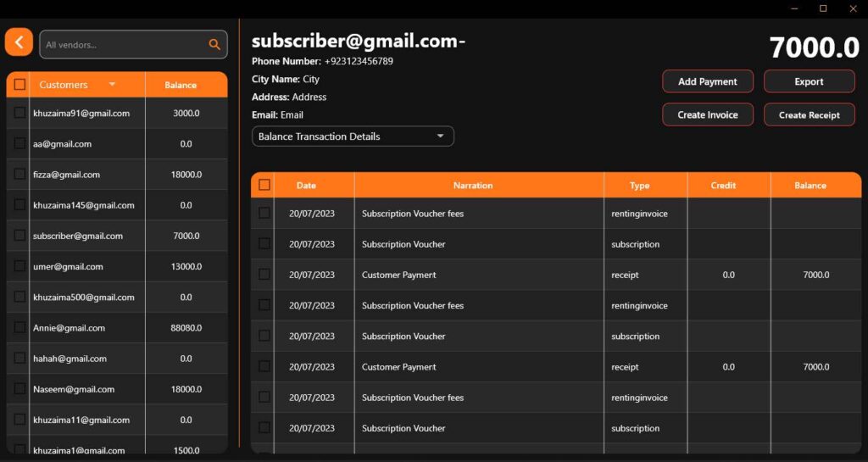Viewport: 868px width, 462px height.
Task: Select the Annie@gmail.com row checkbox
Action: 19,327
